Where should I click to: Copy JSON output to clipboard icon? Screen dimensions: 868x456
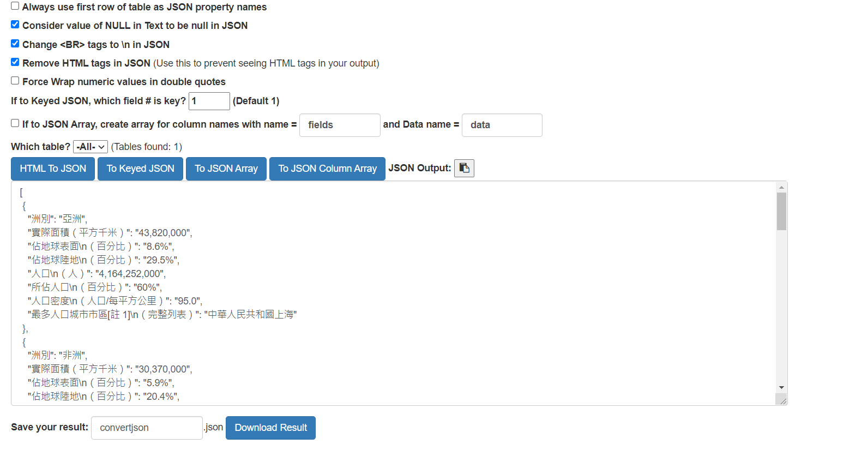point(464,168)
